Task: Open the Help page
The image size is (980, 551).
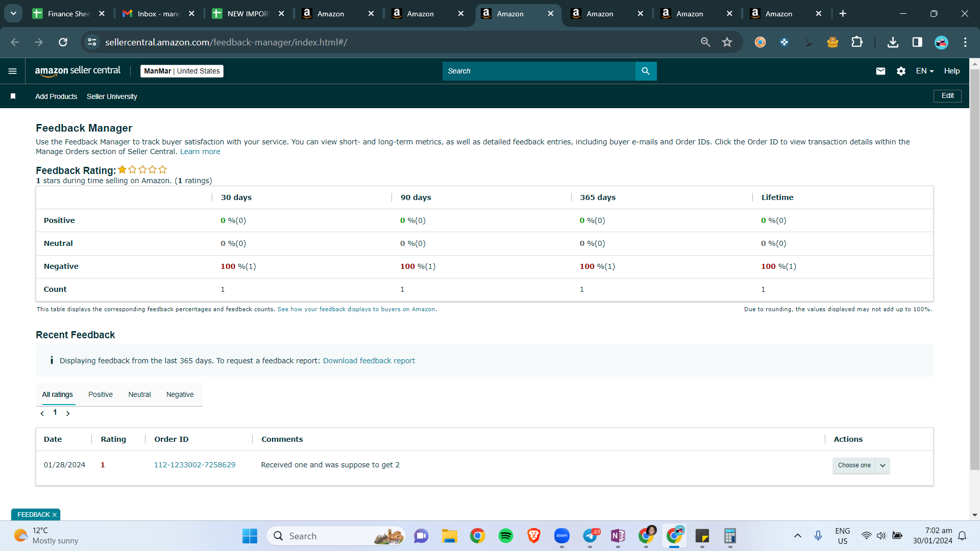Action: (x=952, y=71)
